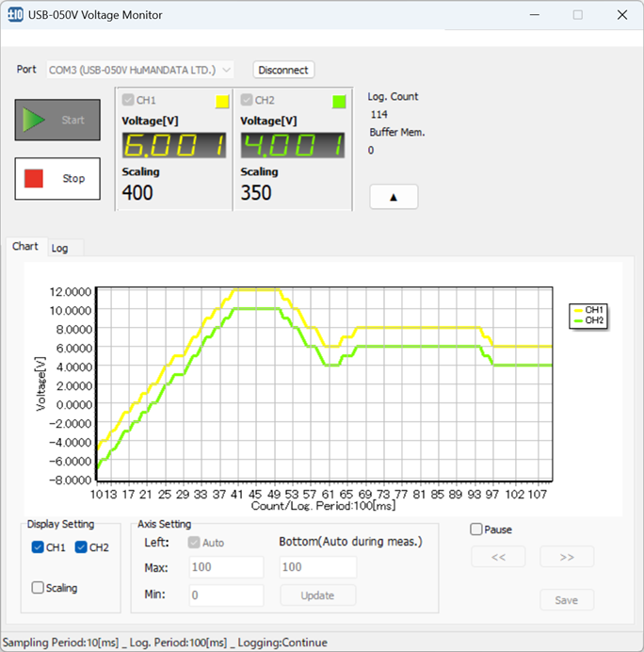Click the CH2 entry in chart legend
Image resolution: width=644 pixels, height=652 pixels.
click(x=588, y=320)
